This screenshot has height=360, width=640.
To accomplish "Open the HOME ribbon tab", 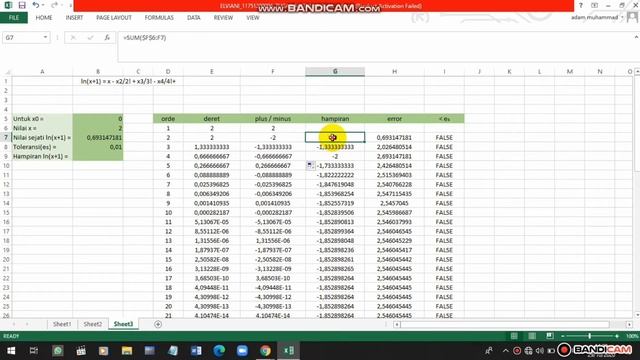I will tap(44, 18).
